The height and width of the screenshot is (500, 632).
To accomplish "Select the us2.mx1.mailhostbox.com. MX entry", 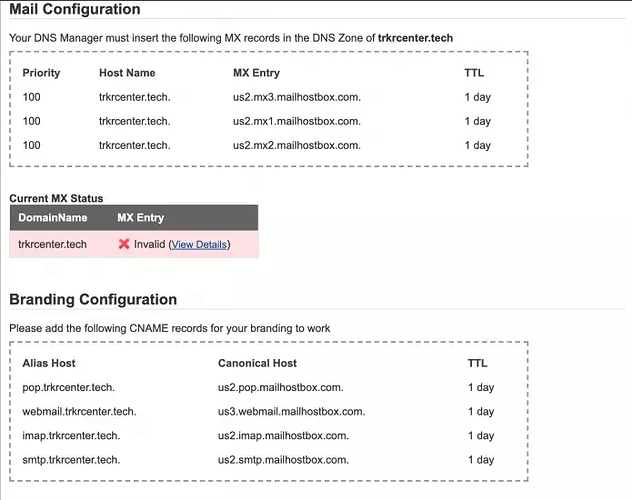I will [x=296, y=121].
